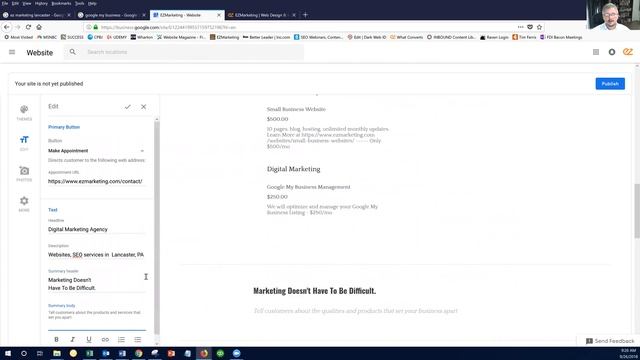Screen dimensions: 640x360
Task: Apply underline formatting in summary body
Action: click(x=89, y=339)
